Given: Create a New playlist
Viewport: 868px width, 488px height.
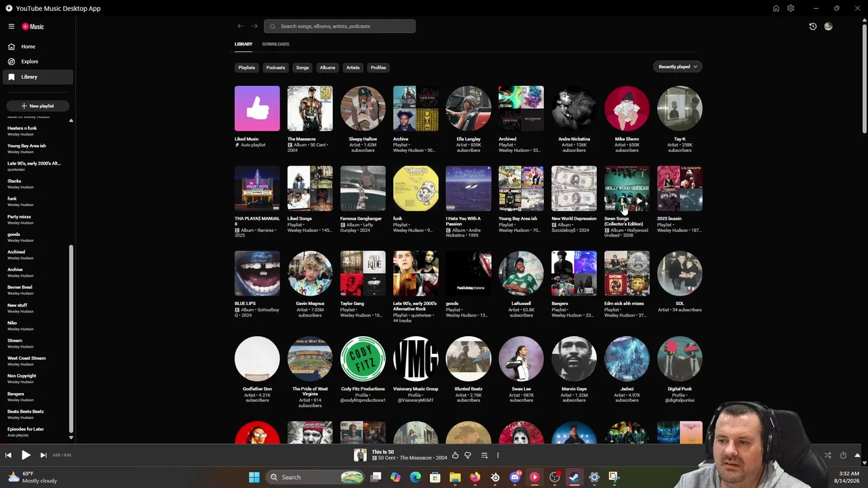Looking at the screenshot, I should coord(37,106).
